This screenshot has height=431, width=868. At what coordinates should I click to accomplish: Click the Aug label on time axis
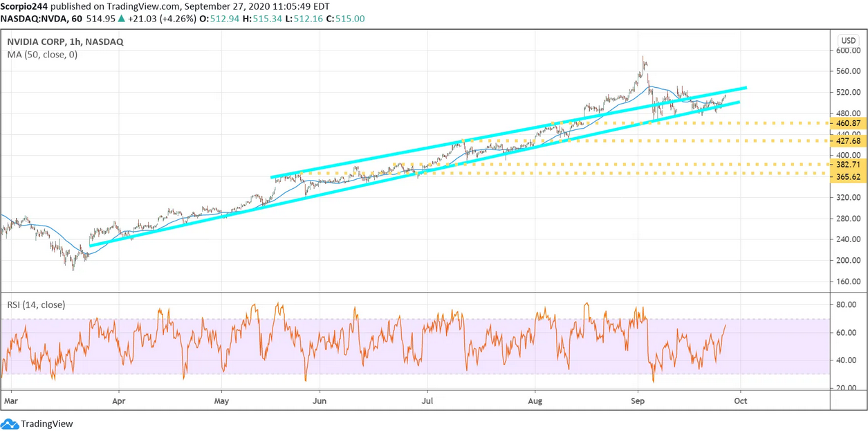coord(535,401)
